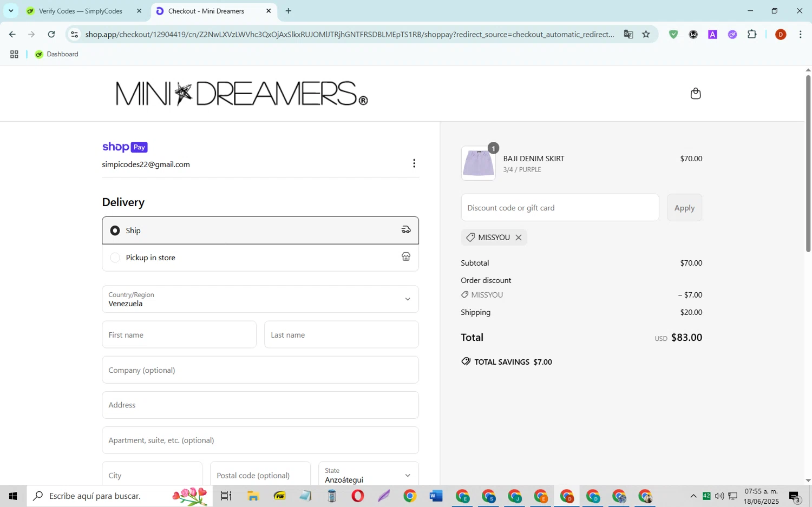Open the apps grid in bookmarks bar

[14, 54]
